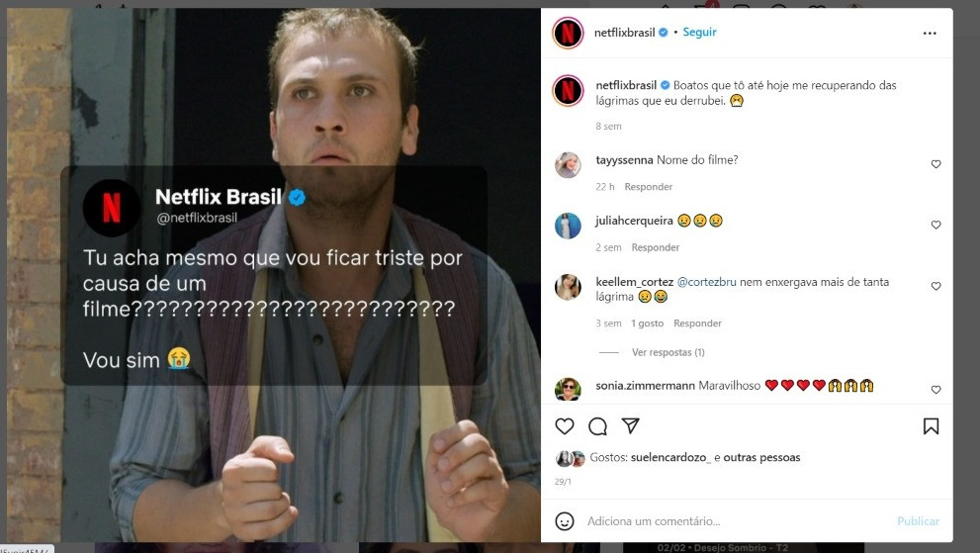
Task: View likes via outras pessoas
Action: point(761,457)
